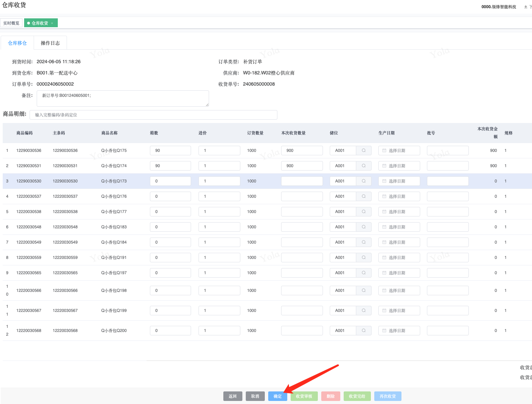Click the storage location search icon for Q小香包Q200
Screen dimensions: 532x404
point(363,331)
